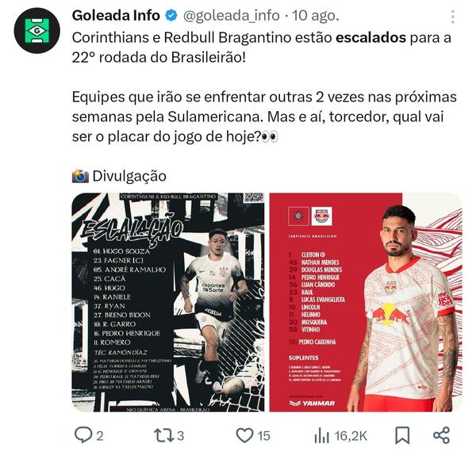Screen dimensions: 476x455
Task: View post analytics bar chart icon
Action: 321,436
